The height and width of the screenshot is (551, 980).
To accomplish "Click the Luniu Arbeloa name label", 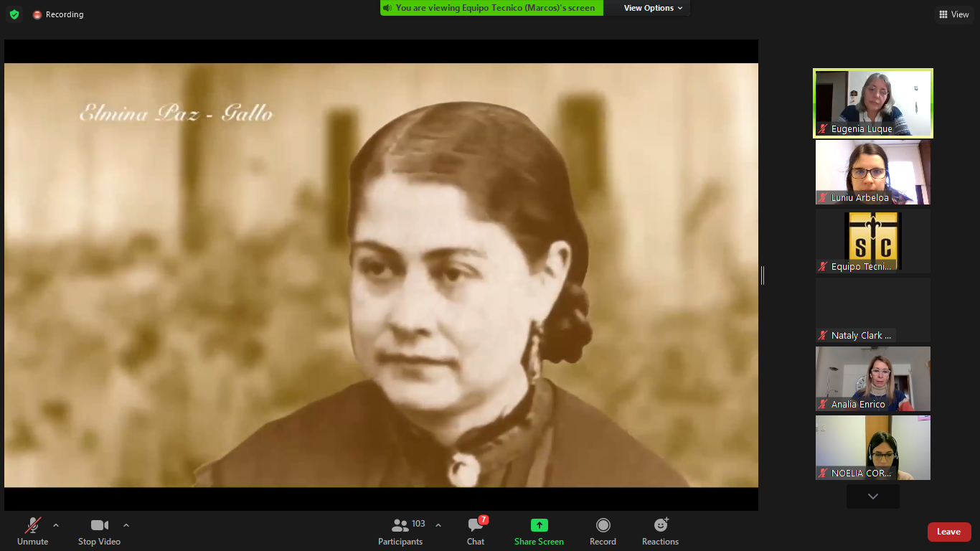I will pos(859,198).
